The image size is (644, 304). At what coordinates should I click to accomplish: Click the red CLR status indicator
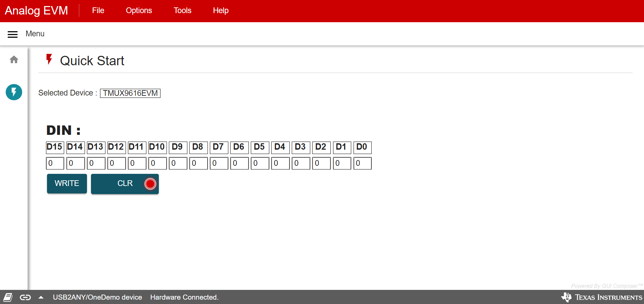[150, 184]
